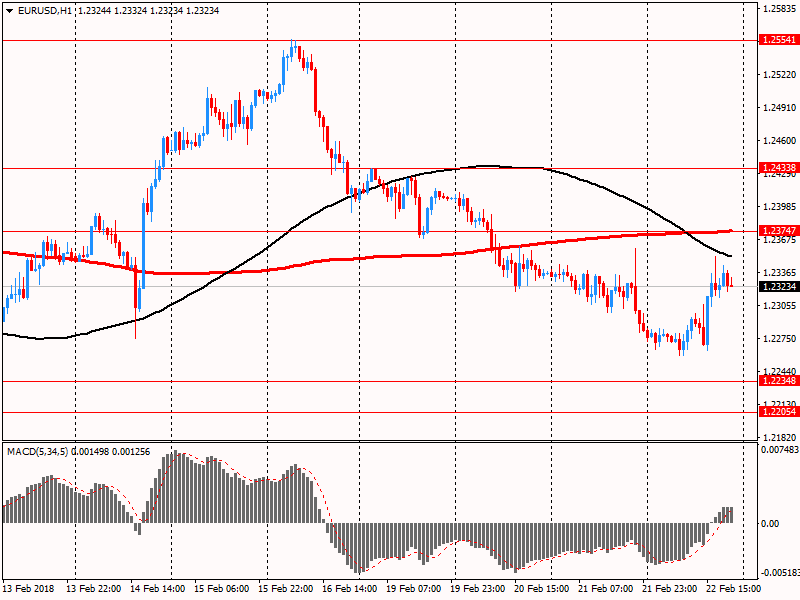Select the 1.25220 price scale value

click(x=780, y=74)
